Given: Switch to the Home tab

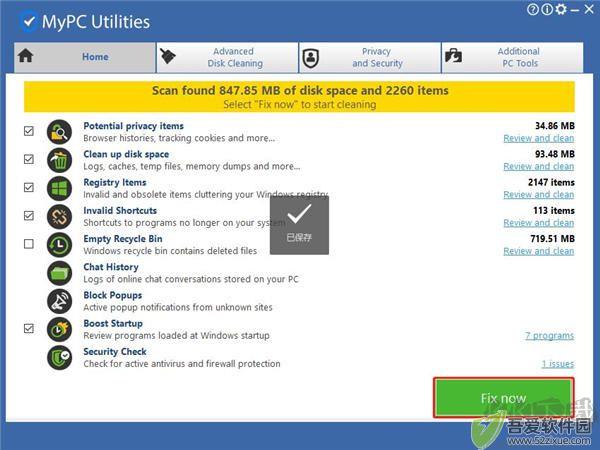Looking at the screenshot, I should [x=85, y=57].
